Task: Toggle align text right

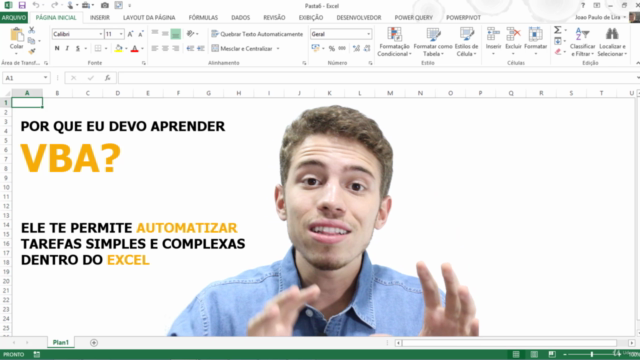Action: [x=176, y=49]
